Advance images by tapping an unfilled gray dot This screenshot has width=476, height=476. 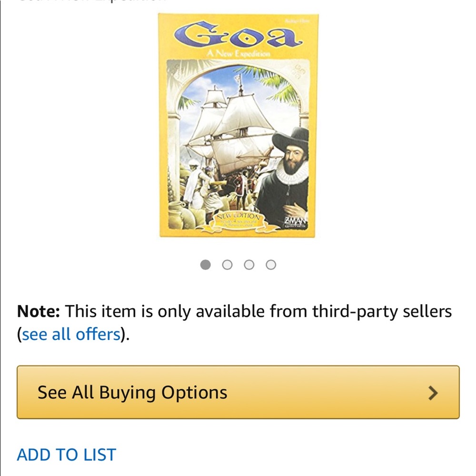tap(227, 264)
